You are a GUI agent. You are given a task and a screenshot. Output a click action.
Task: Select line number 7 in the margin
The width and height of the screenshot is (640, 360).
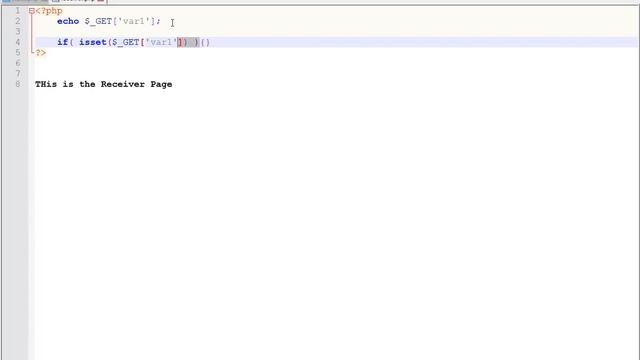coord(18,73)
